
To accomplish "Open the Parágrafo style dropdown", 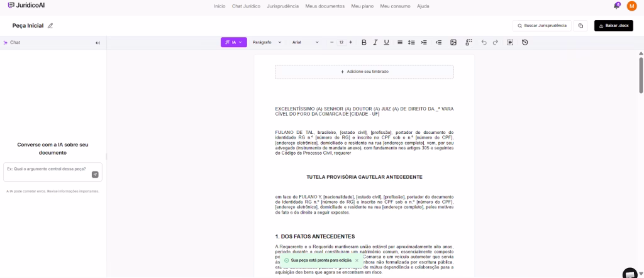I will pyautogui.click(x=267, y=42).
